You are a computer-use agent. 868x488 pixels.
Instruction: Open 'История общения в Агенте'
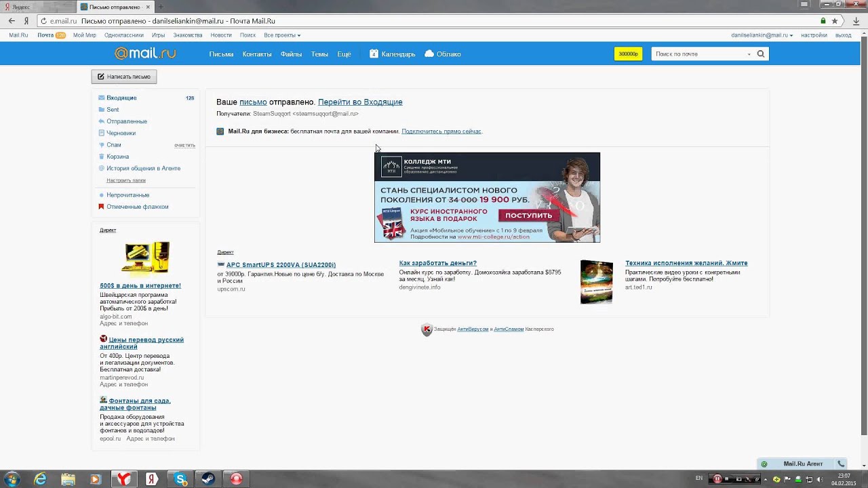(143, 168)
